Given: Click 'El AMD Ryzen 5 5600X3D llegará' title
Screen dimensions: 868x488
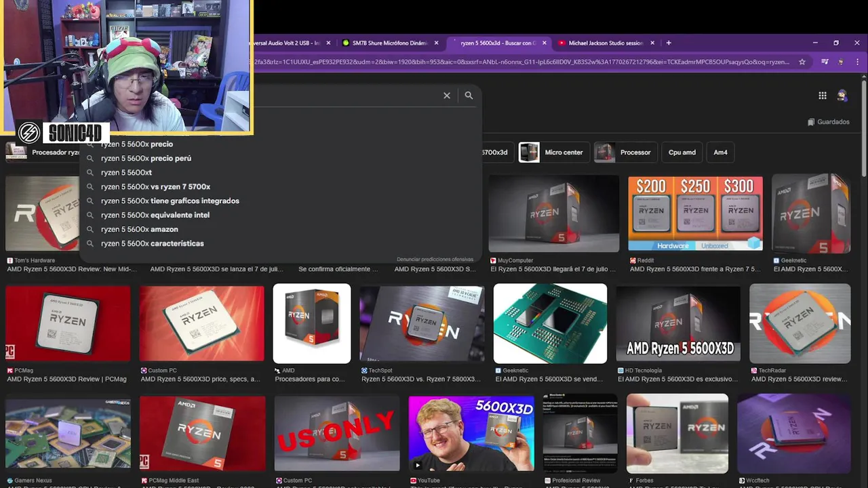Looking at the screenshot, I should pos(553,269).
